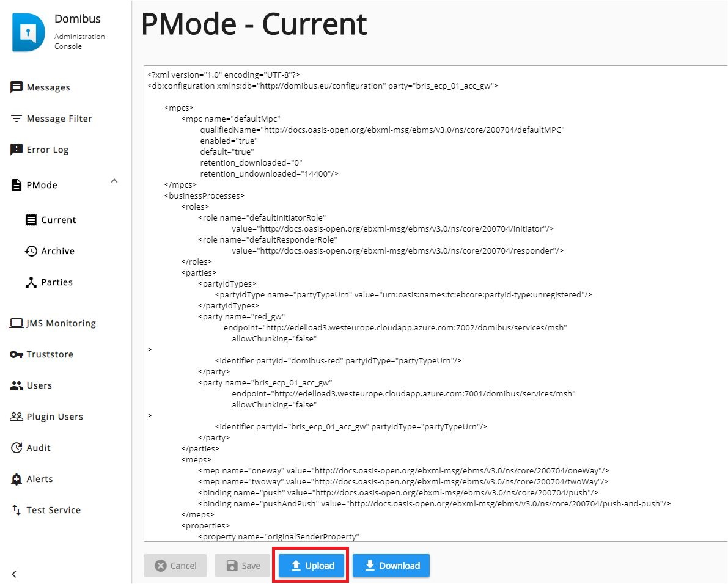Click the '<partyIdType name="partyTypeUrn"' line
The height and width of the screenshot is (584, 728).
coord(403,295)
